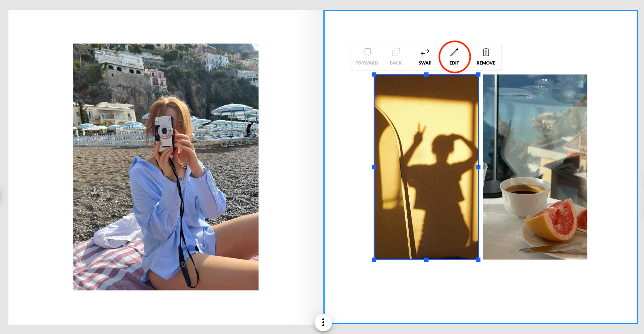Click the FORWARD button label
This screenshot has height=334, width=644.
tap(366, 63)
